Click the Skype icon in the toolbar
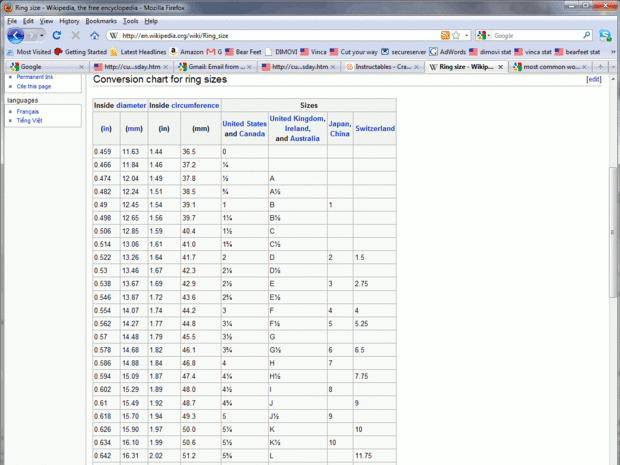 (605, 35)
